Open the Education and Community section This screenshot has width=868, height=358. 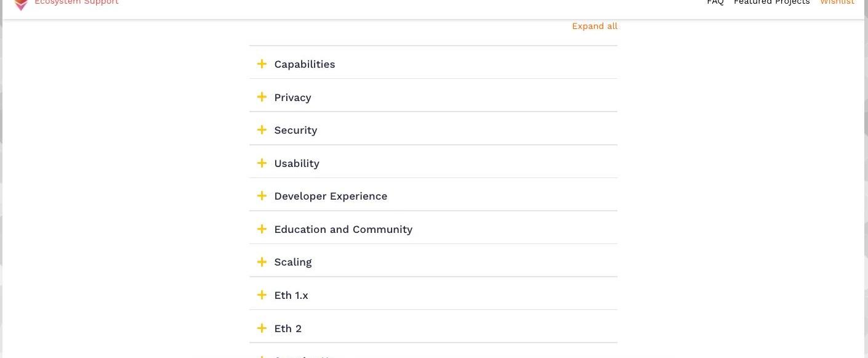[x=343, y=229]
